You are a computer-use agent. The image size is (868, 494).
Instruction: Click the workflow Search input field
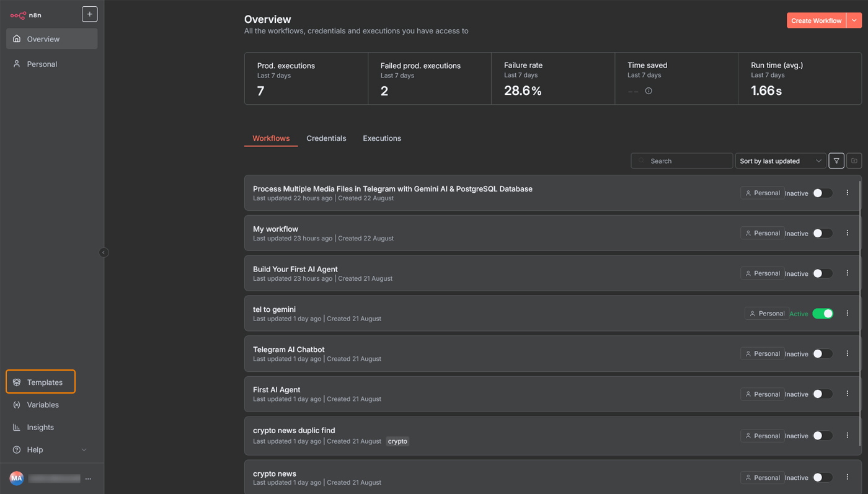[x=682, y=161]
